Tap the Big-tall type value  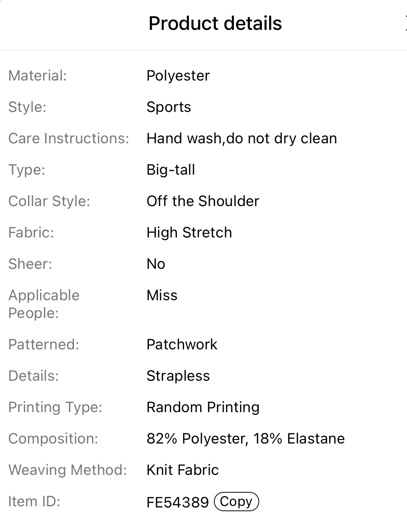click(x=171, y=170)
